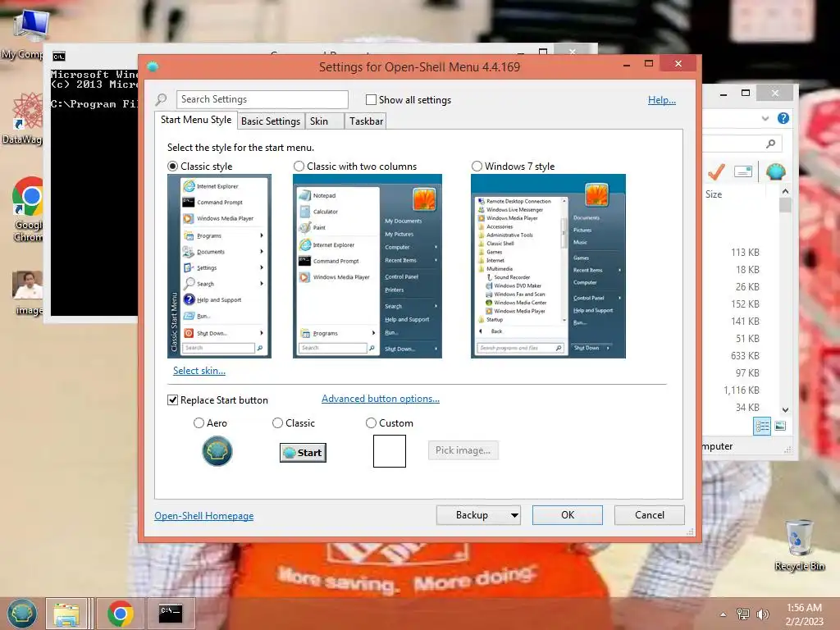This screenshot has height=630, width=840.
Task: Click the Open-Shell icon in settings title bar
Action: [153, 66]
